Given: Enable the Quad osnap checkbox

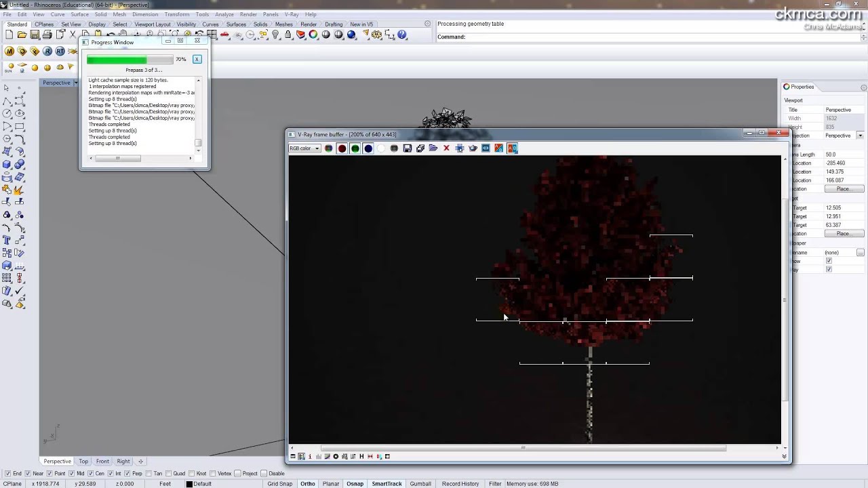Looking at the screenshot, I should click(168, 474).
